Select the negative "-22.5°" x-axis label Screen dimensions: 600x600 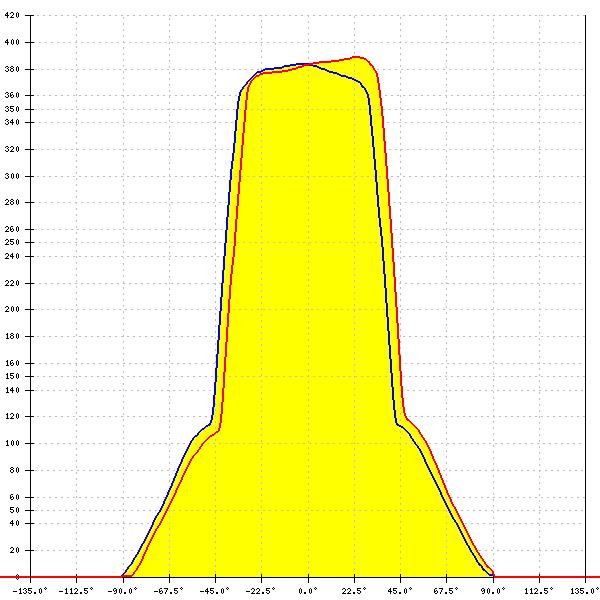coord(261,591)
